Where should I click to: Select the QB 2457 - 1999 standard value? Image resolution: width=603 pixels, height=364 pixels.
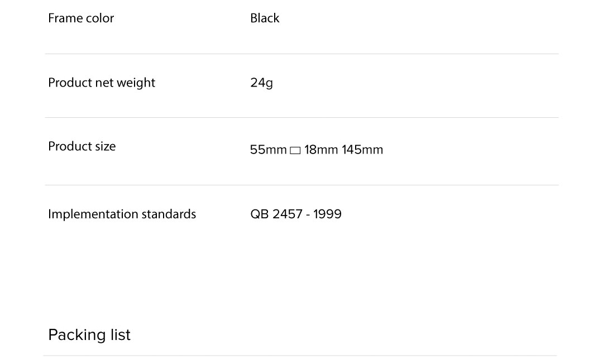(x=296, y=214)
